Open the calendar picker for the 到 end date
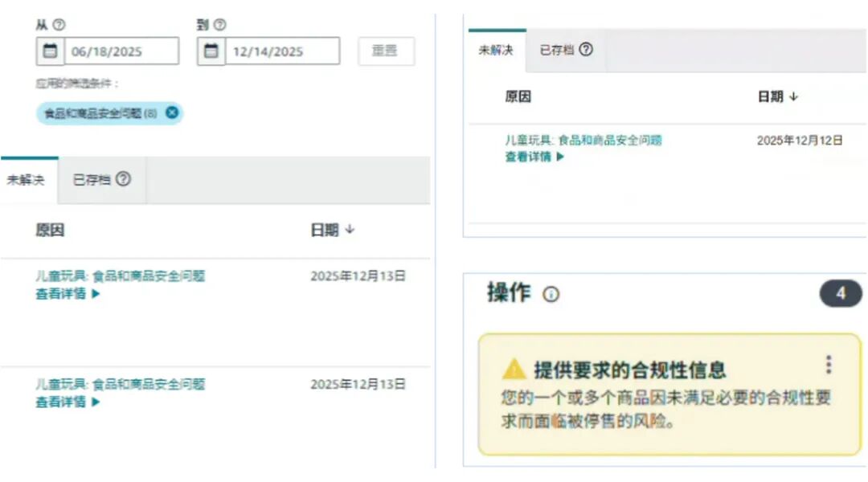Screen dimensions: 868x482 [211, 51]
